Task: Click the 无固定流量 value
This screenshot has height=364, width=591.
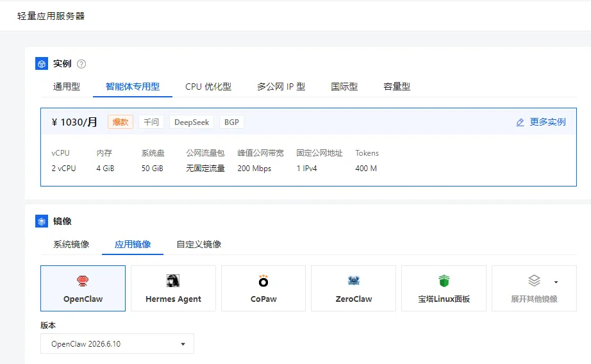Action: [205, 169]
